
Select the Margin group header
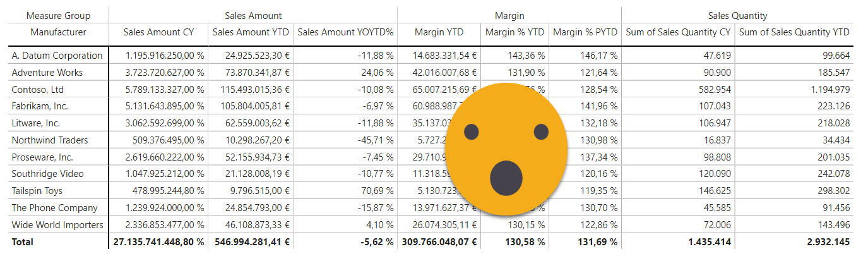point(509,16)
